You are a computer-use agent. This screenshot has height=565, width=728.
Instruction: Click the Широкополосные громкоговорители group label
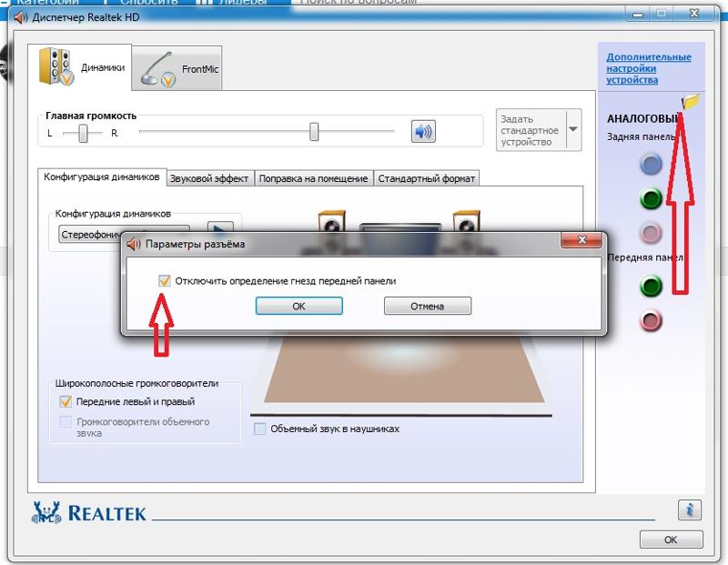tap(136, 383)
